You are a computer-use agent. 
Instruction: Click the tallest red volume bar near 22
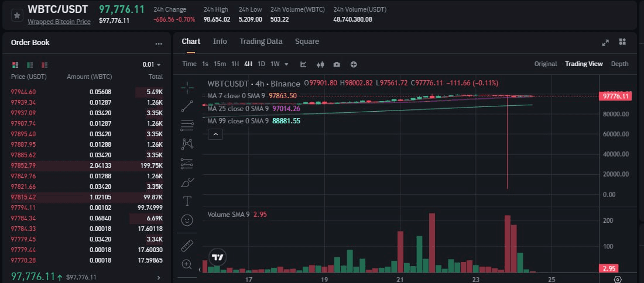[x=431, y=243]
